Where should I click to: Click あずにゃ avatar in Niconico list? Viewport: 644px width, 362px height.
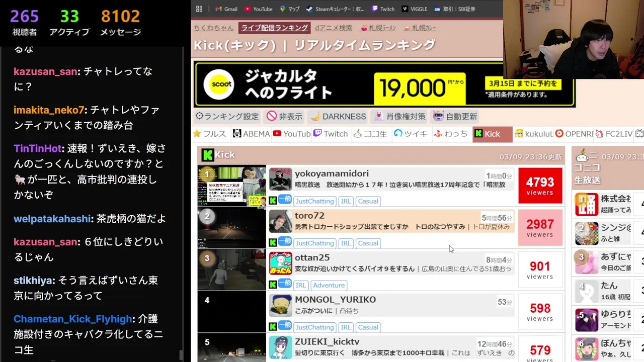(x=587, y=262)
